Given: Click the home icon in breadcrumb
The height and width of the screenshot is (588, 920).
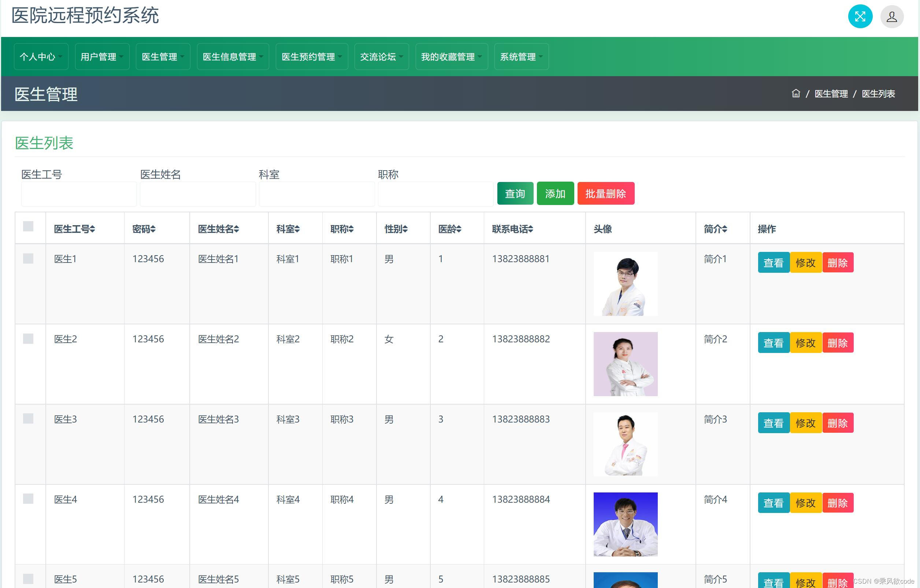Looking at the screenshot, I should [x=795, y=94].
